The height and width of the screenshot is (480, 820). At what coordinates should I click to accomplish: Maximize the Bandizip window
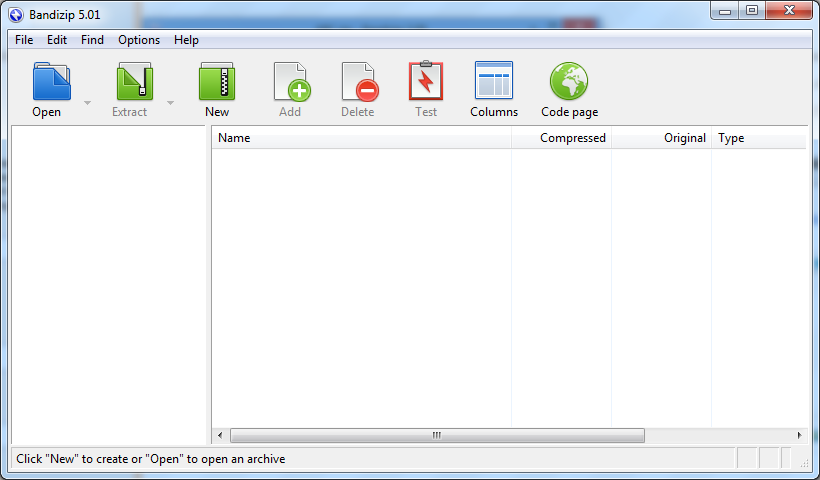(752, 11)
